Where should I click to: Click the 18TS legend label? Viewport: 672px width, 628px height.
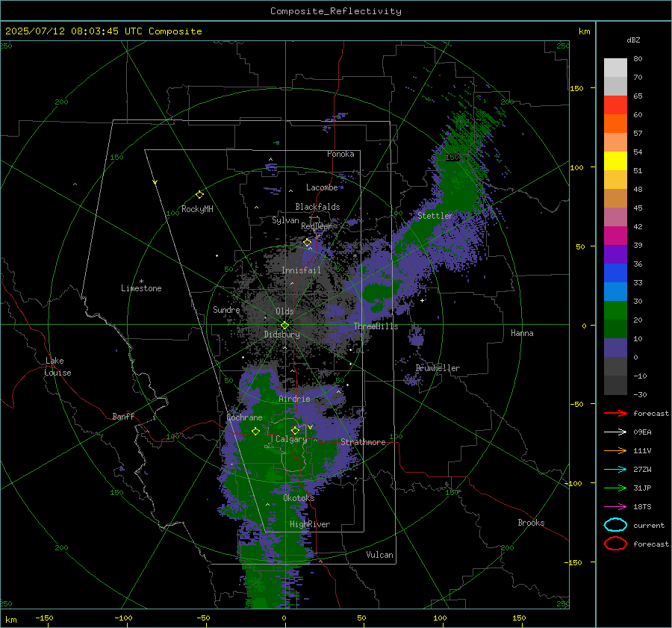click(642, 507)
